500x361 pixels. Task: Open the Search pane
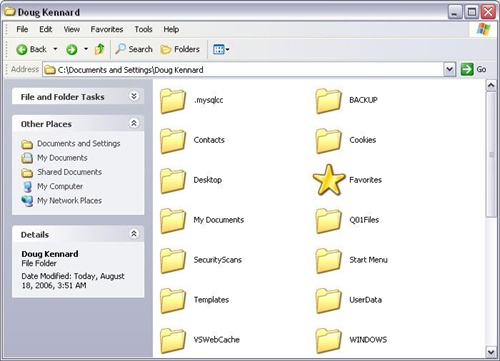click(x=134, y=49)
